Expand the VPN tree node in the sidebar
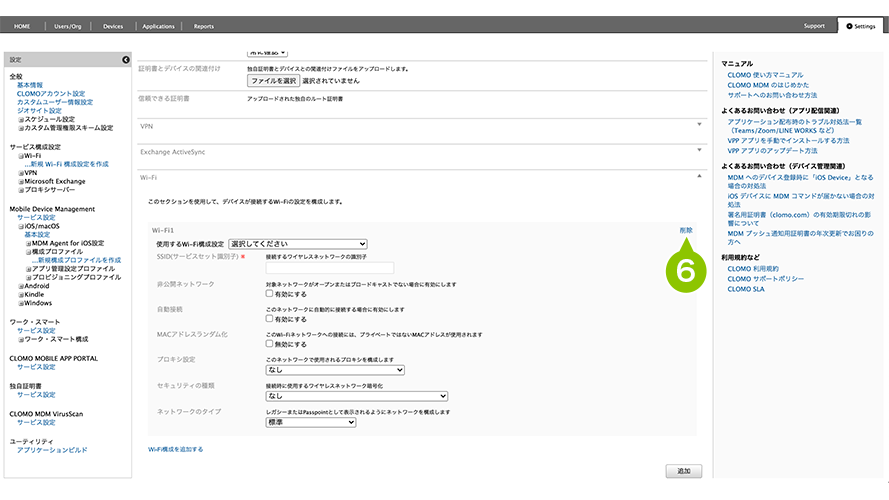 21,173
